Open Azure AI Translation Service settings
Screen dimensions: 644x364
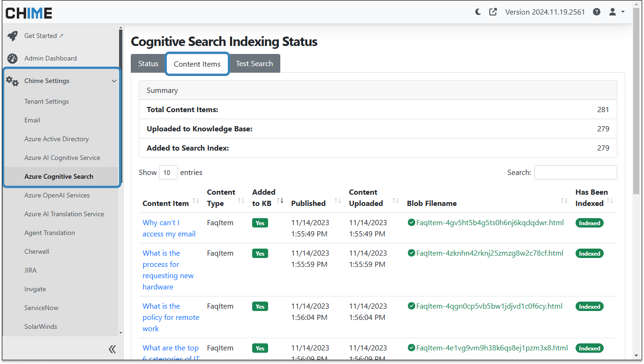coord(64,214)
